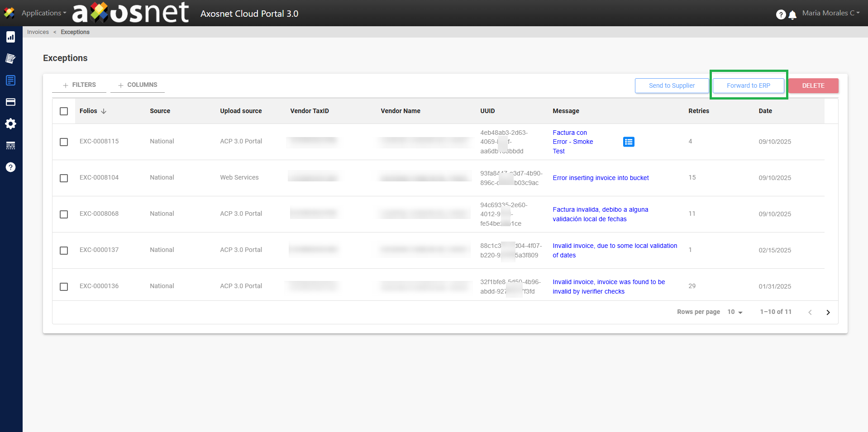This screenshot has height=432, width=868.
Task: Go to next page of results
Action: point(828,313)
